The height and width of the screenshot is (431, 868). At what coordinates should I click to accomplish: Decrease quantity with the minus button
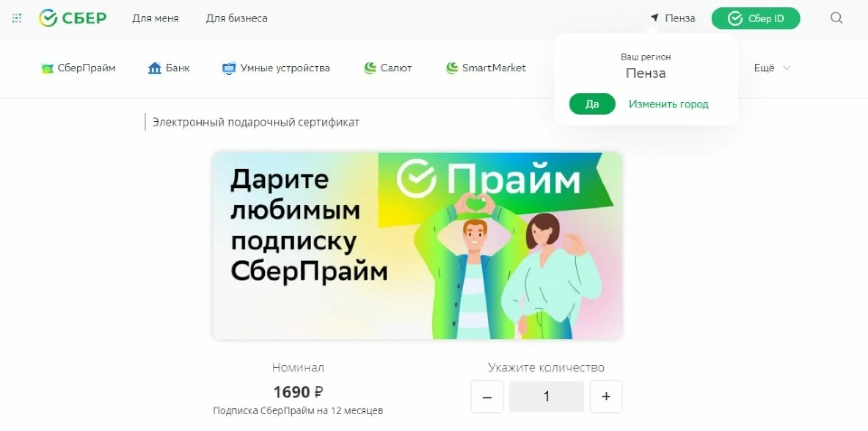[x=487, y=396]
